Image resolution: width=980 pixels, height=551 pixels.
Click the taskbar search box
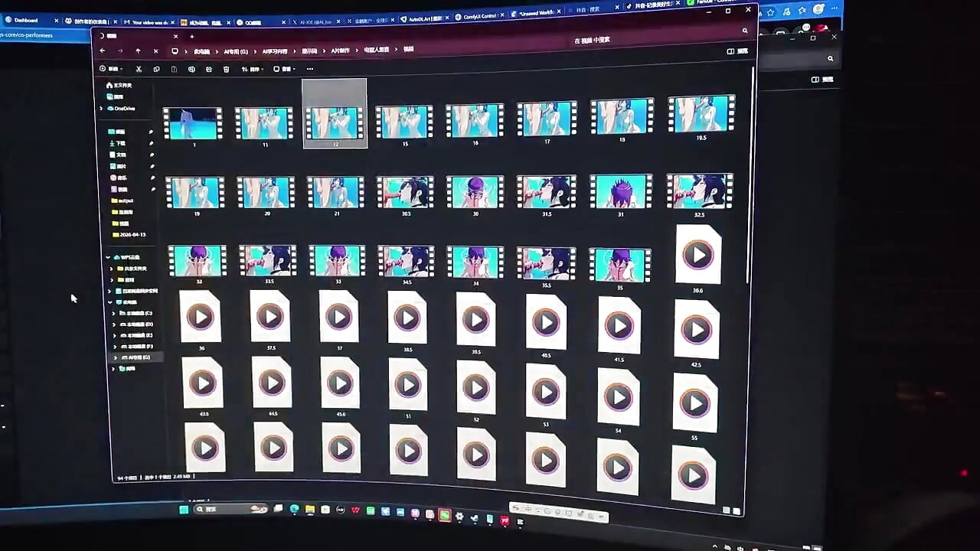tap(229, 509)
